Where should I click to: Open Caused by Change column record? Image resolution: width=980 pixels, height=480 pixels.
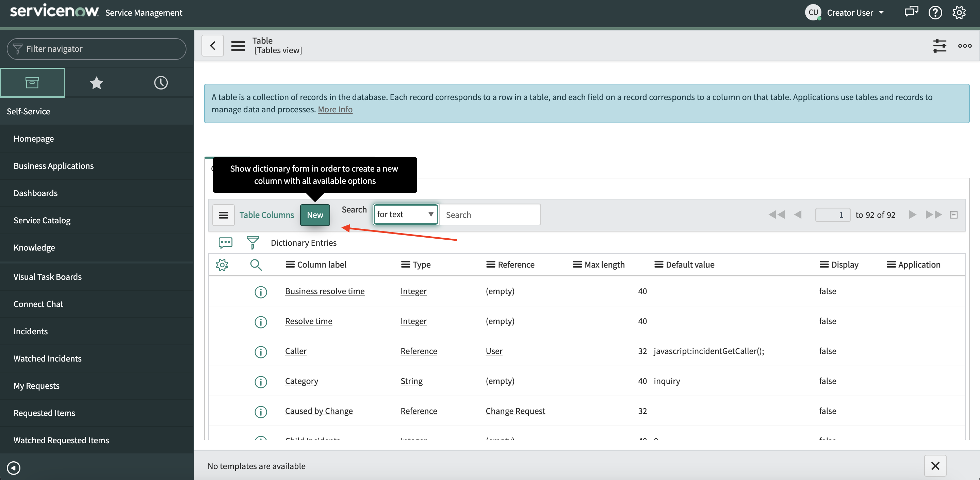pos(319,411)
